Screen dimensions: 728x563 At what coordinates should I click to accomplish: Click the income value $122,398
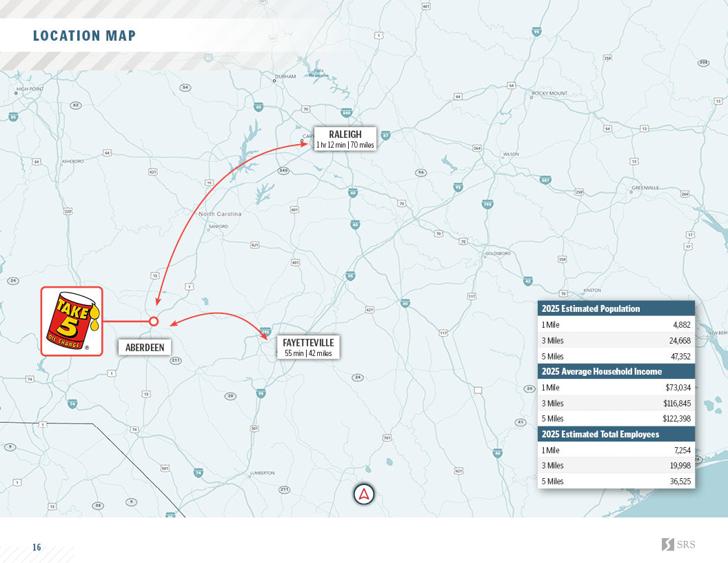[676, 419]
